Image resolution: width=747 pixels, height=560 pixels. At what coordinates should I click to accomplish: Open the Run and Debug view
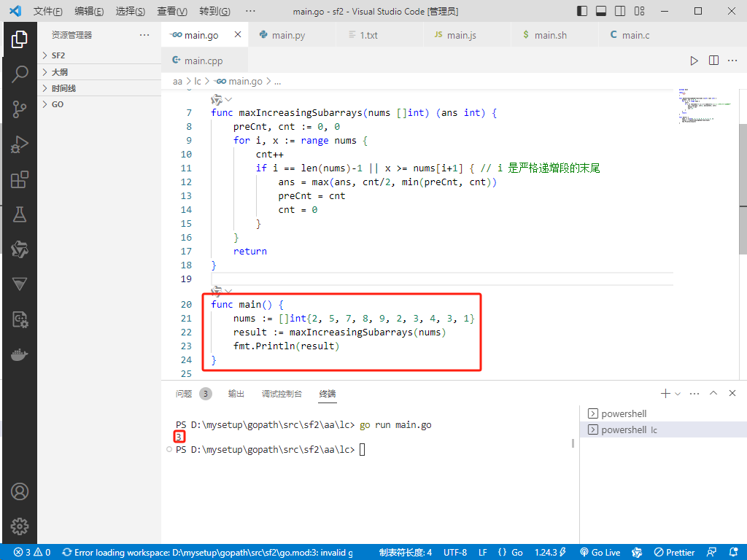point(19,144)
